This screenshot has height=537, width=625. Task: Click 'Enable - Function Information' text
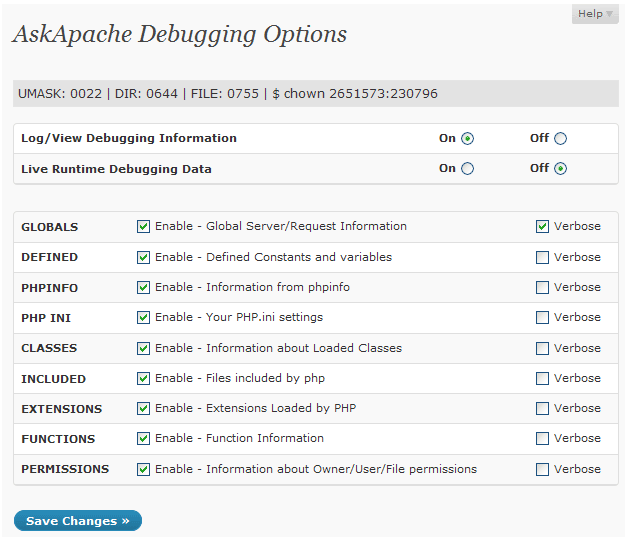[x=239, y=438]
